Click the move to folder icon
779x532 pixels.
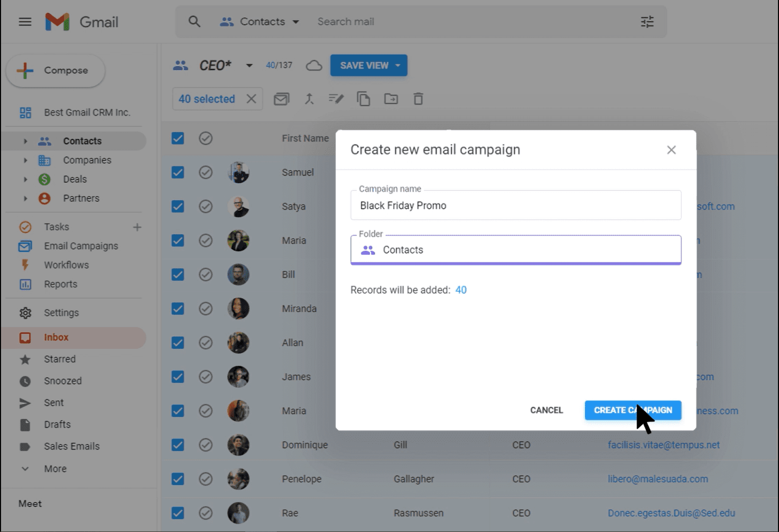391,99
